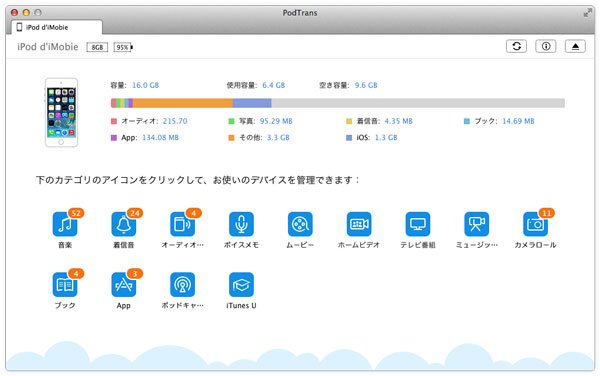Click the eject device button
This screenshot has width=600, height=376.
tap(575, 46)
